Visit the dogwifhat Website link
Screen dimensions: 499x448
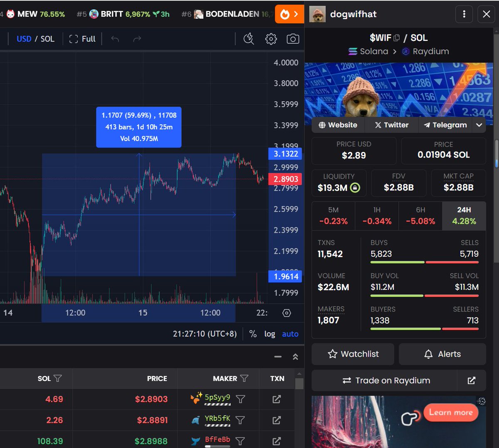[338, 125]
